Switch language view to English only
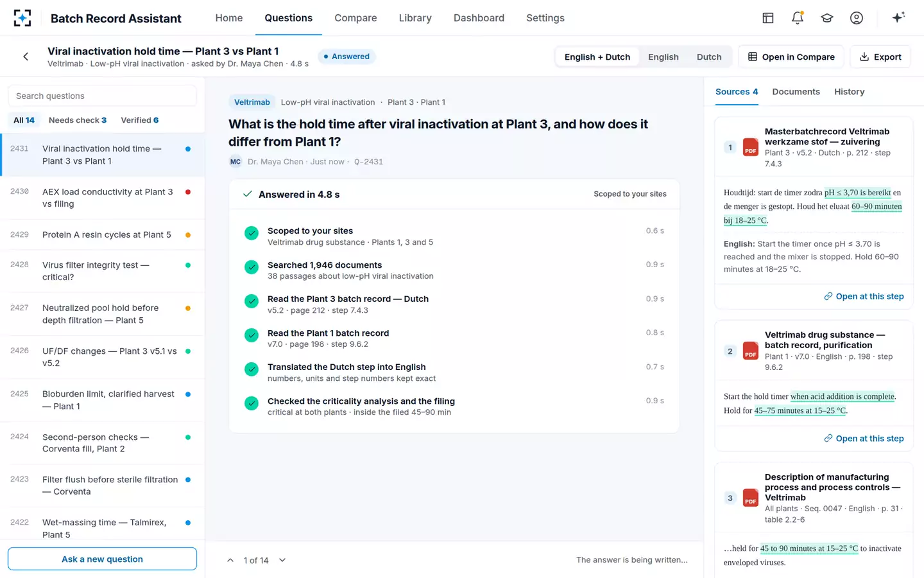 [663, 57]
